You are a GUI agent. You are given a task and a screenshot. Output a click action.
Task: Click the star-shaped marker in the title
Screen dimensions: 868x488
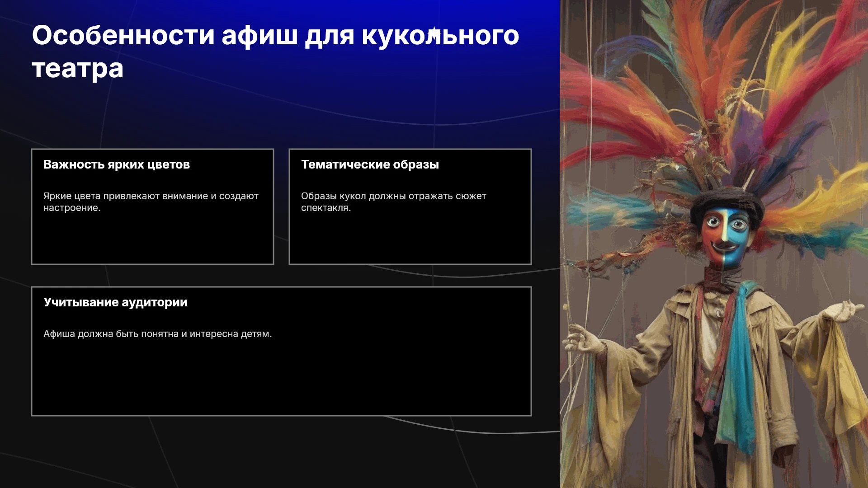(x=434, y=33)
